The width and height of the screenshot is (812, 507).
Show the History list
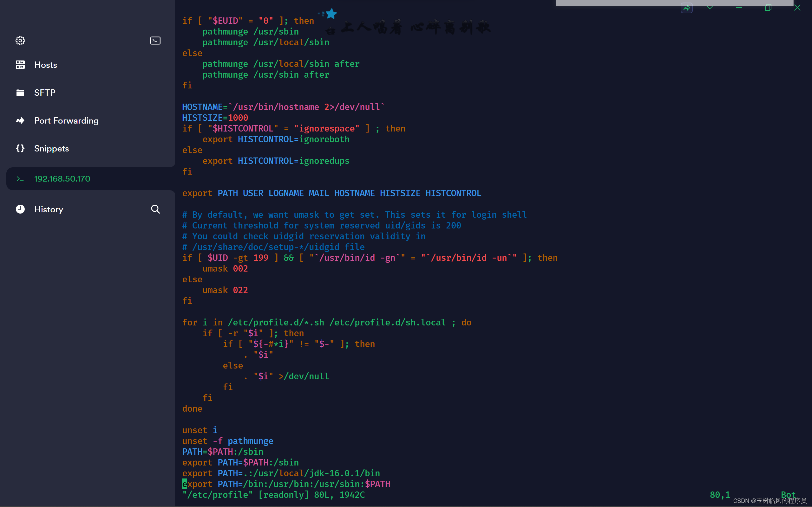(x=49, y=209)
